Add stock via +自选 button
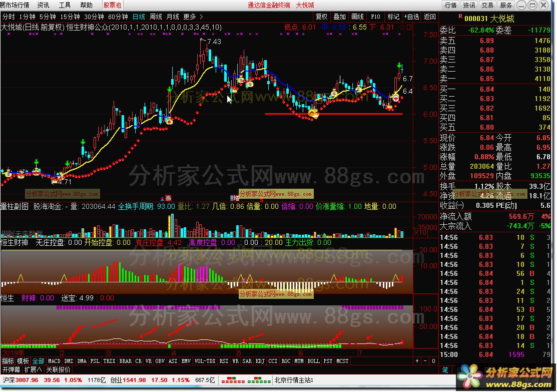Viewport: 557px width, 392px height. (x=411, y=17)
